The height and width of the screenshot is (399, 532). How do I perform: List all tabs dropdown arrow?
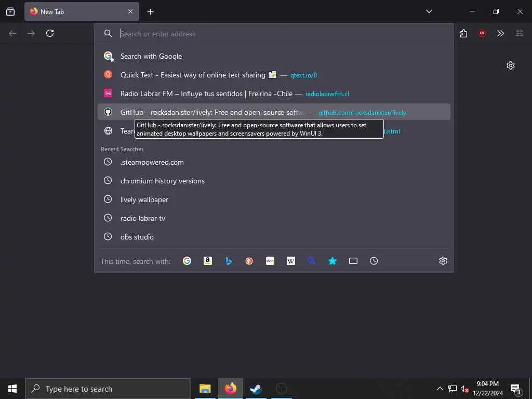click(429, 11)
